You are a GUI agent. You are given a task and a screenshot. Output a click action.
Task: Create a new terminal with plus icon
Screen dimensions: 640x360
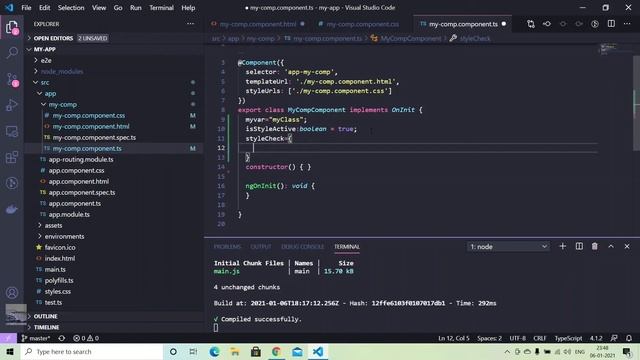(562, 247)
